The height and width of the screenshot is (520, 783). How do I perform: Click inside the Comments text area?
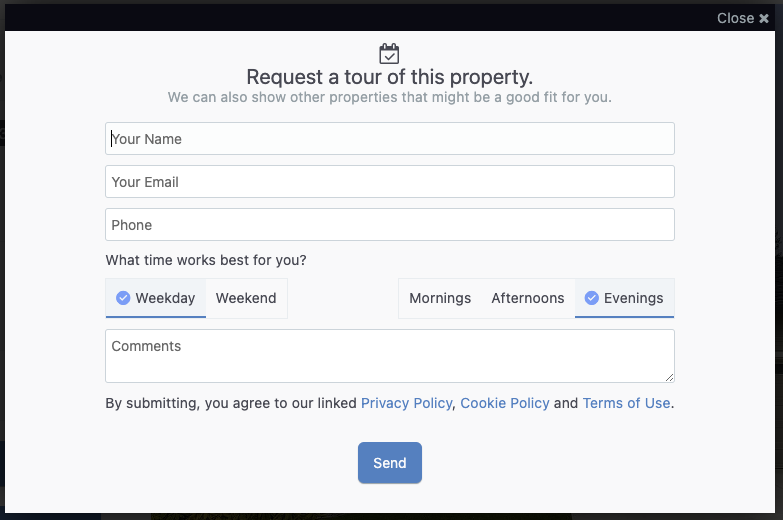tap(390, 356)
